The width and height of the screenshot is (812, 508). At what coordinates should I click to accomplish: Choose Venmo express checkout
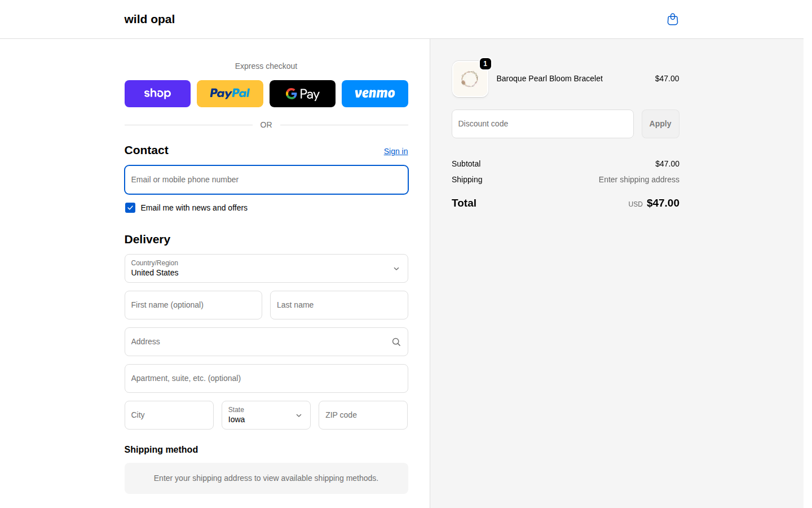coord(375,94)
